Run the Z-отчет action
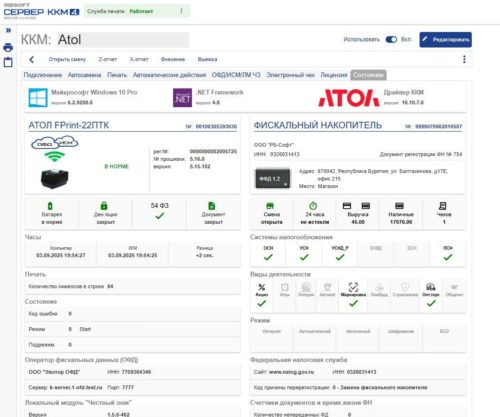This screenshot has width=500, height=417. pos(108,59)
